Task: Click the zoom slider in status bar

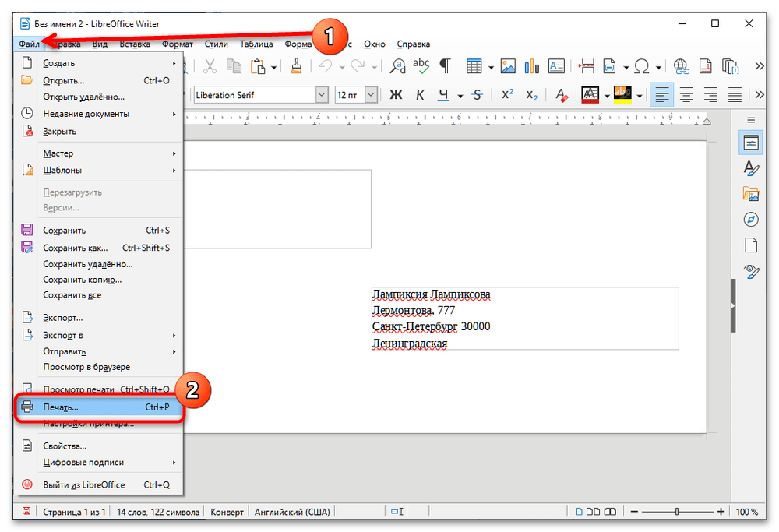Action: click(677, 512)
